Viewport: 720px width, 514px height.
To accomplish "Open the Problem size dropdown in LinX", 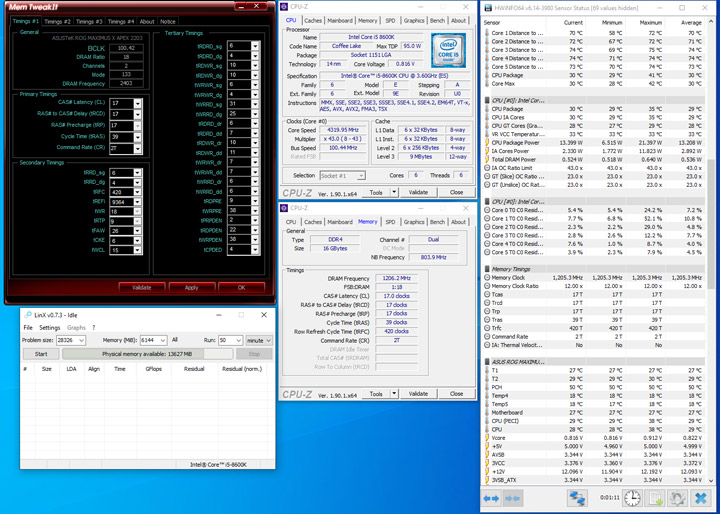I will click(80, 340).
